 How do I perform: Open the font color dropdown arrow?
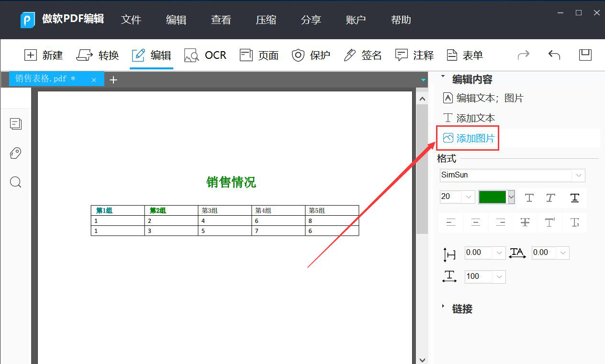(511, 197)
